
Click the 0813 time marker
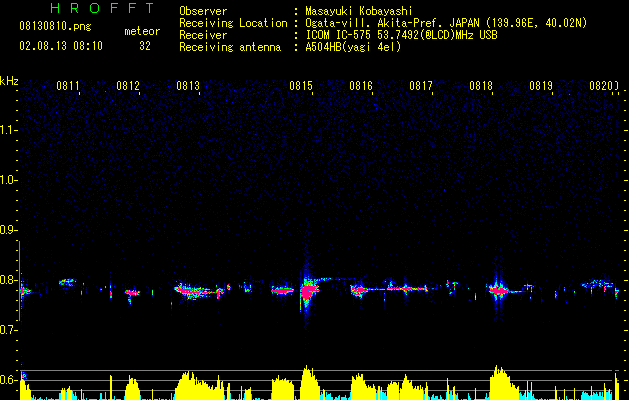[188, 85]
